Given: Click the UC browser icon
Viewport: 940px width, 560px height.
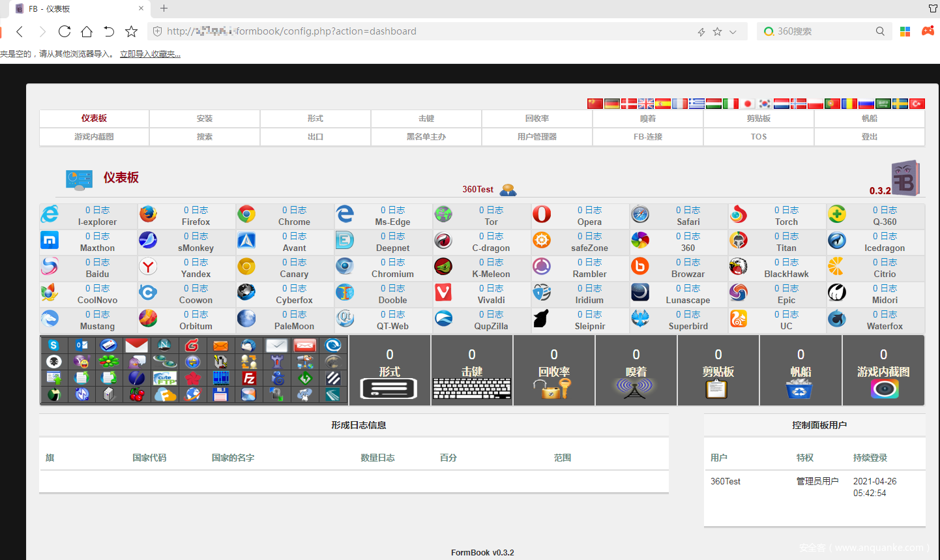Looking at the screenshot, I should (739, 318).
